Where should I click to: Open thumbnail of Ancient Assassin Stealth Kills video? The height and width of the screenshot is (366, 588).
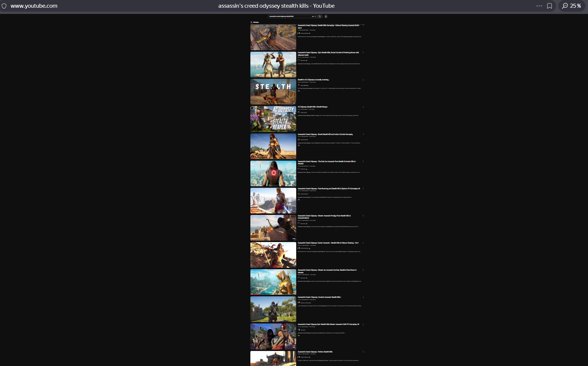pos(273,309)
